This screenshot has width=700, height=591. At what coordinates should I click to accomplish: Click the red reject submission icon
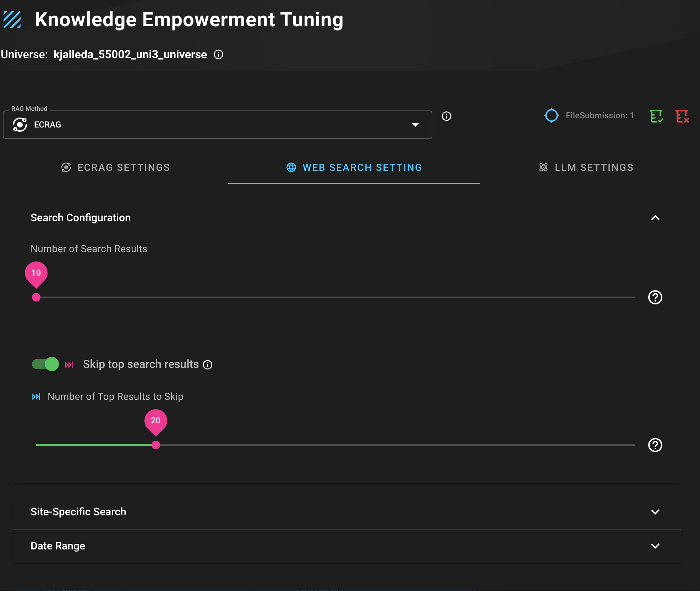click(x=682, y=116)
